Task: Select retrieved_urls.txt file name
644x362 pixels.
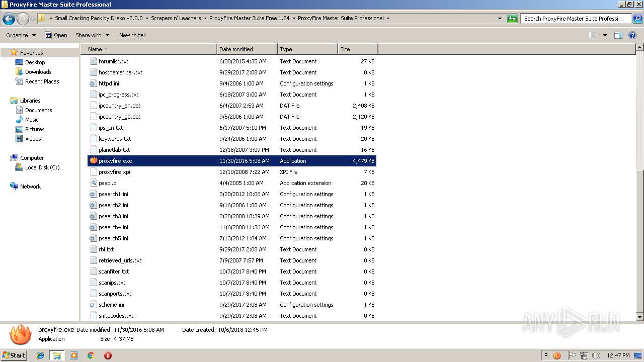Action: pyautogui.click(x=120, y=260)
